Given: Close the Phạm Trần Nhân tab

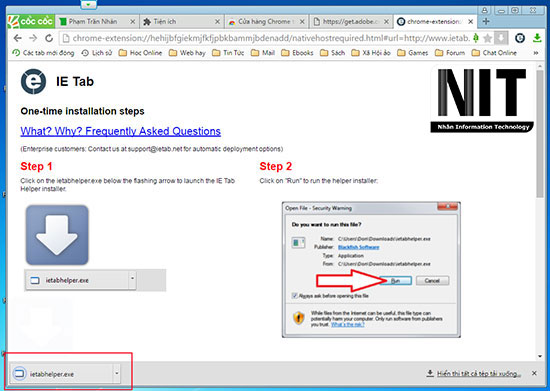Looking at the screenshot, I should click(133, 22).
